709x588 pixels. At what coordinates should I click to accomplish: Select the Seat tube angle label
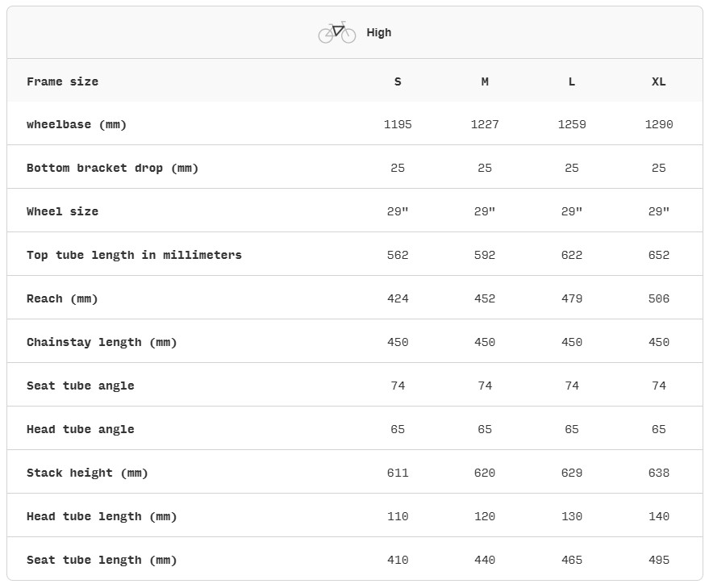pyautogui.click(x=81, y=386)
